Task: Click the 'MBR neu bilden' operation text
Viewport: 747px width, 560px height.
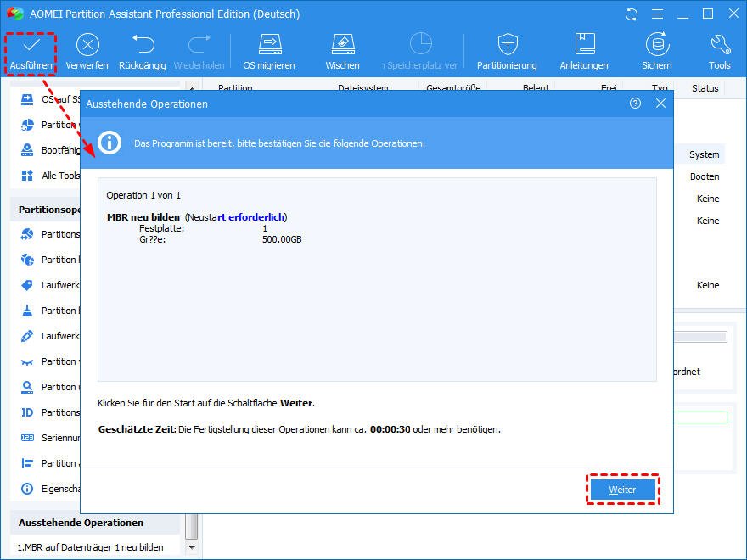Action: click(143, 217)
